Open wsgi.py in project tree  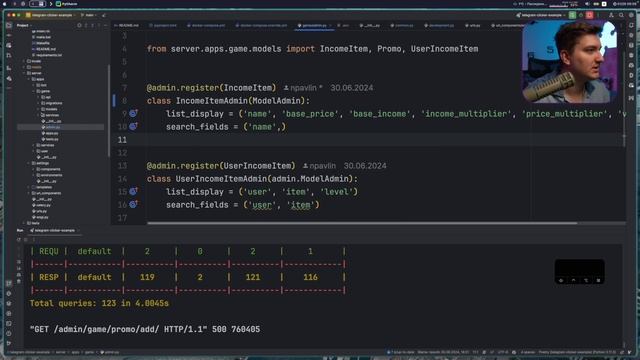coord(40,217)
